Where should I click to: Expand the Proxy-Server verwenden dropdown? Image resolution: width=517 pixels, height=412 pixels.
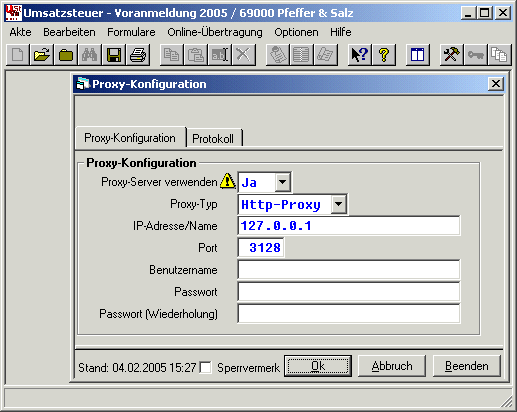click(x=283, y=182)
